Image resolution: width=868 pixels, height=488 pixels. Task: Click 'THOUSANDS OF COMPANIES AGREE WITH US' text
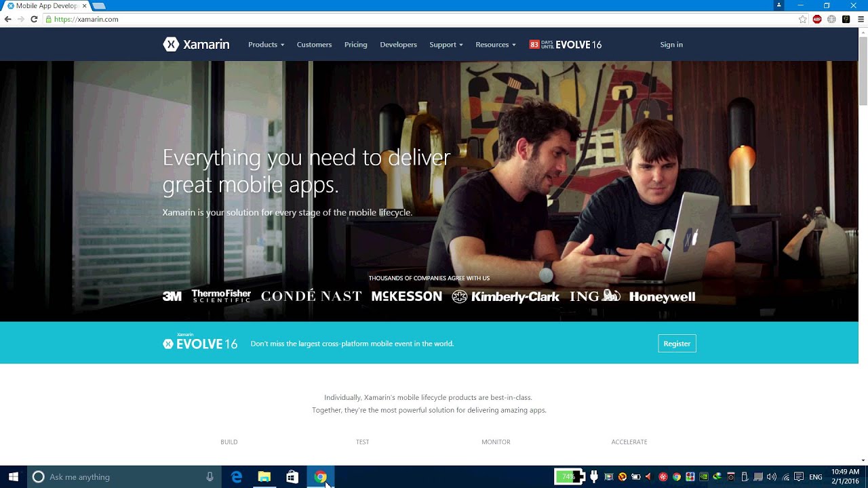coord(429,278)
